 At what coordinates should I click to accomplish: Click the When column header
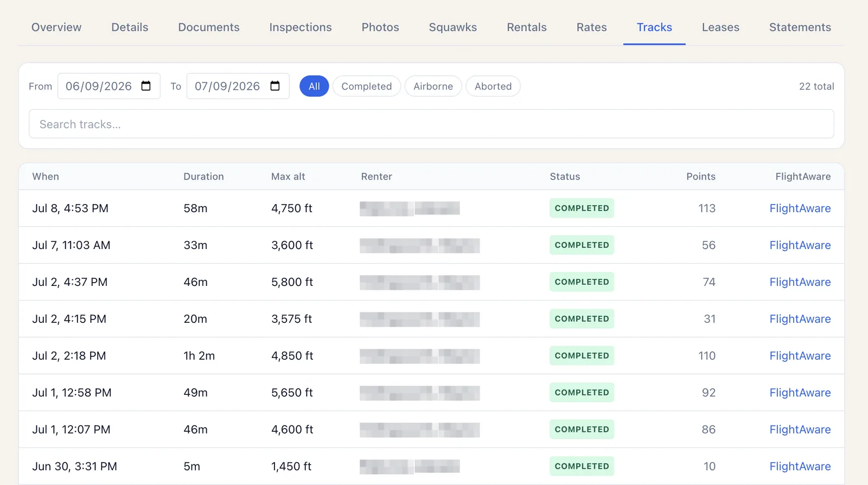pos(46,176)
